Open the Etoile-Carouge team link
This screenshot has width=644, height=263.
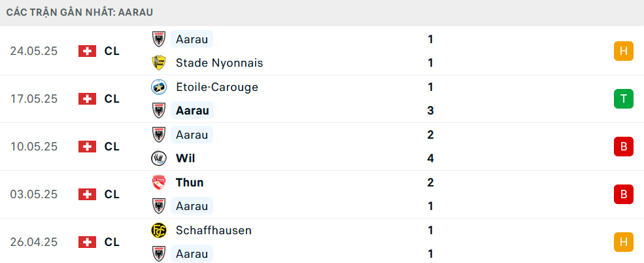coord(217,87)
